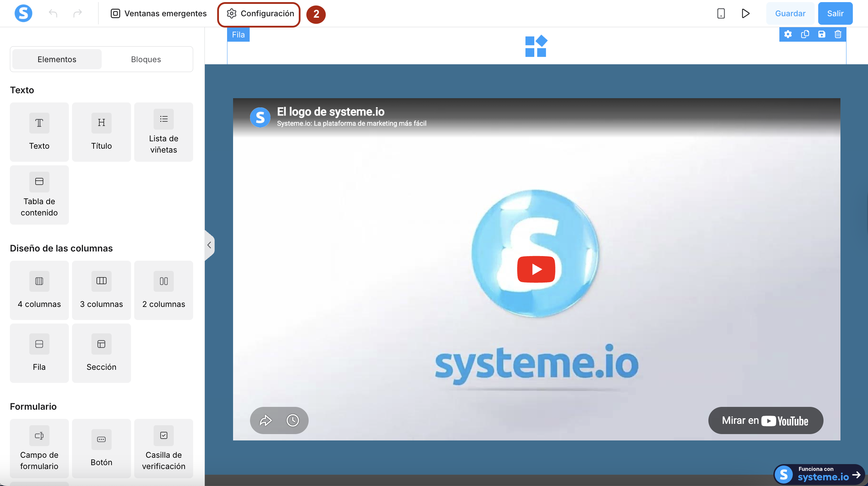Open Ventanas emergentes menu
This screenshot has width=868, height=486.
(159, 13)
